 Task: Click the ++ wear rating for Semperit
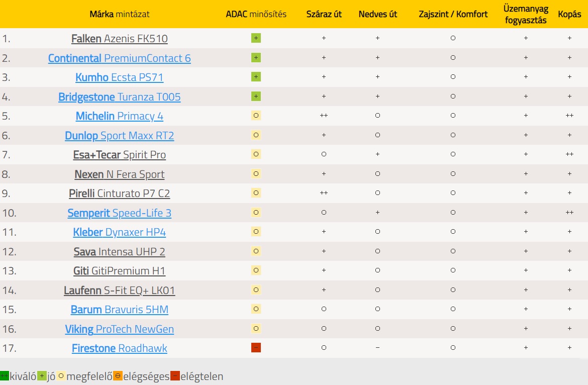coord(569,212)
